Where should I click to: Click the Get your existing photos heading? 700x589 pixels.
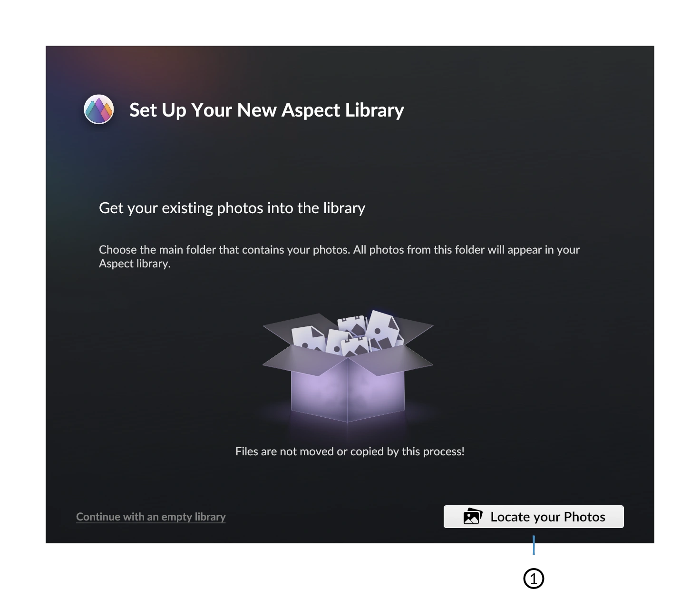tap(232, 208)
